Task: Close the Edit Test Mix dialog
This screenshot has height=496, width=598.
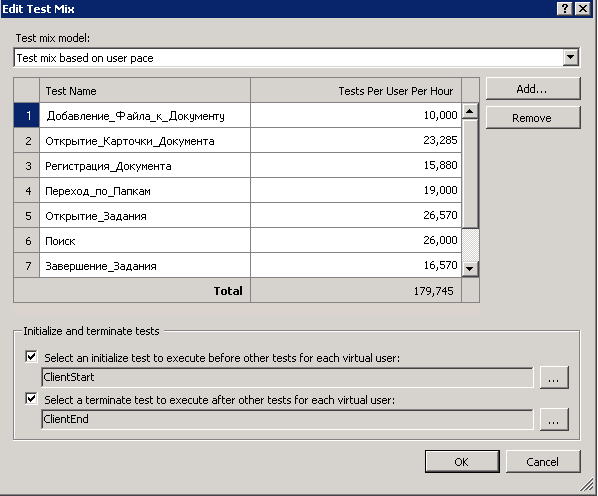Action: coord(583,8)
